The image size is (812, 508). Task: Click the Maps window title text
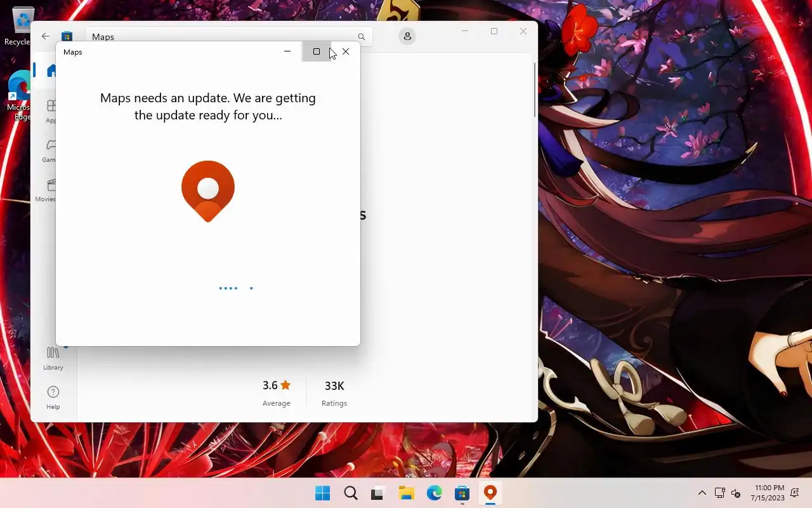coord(73,52)
